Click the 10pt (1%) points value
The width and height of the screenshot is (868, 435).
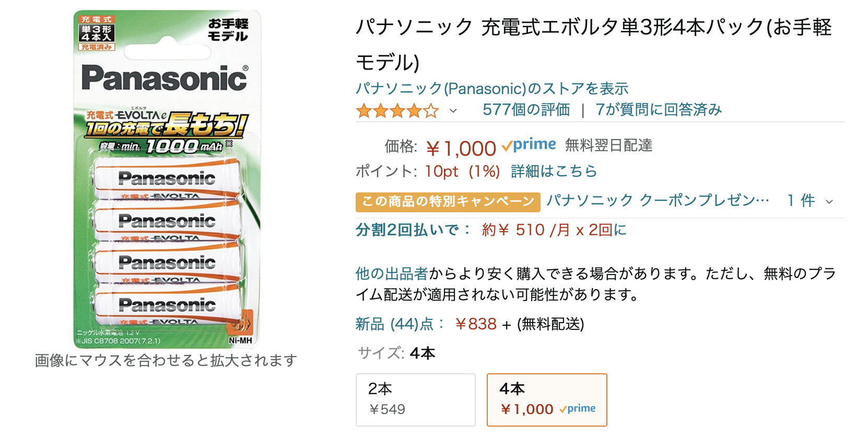(x=462, y=171)
